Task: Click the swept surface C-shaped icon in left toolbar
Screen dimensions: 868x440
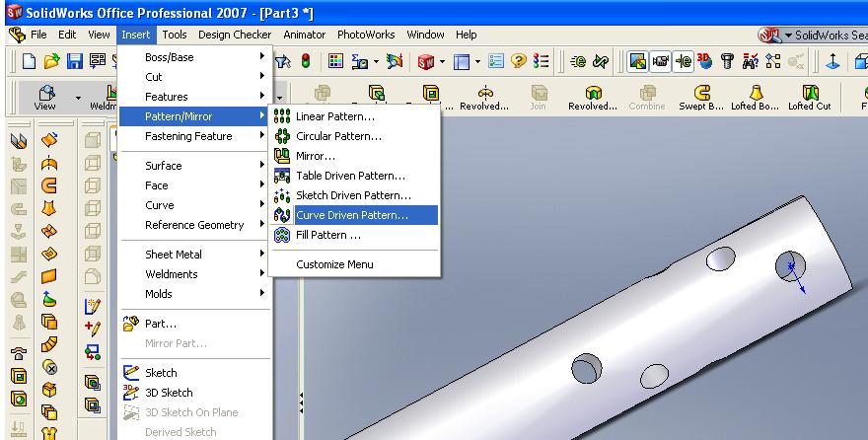Action: [x=49, y=184]
